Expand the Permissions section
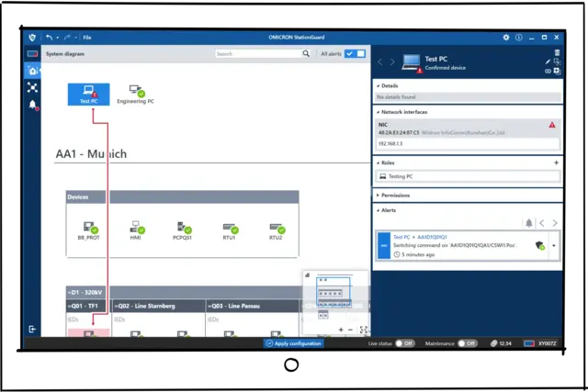Viewport: 588px width, 392px height. (x=395, y=195)
